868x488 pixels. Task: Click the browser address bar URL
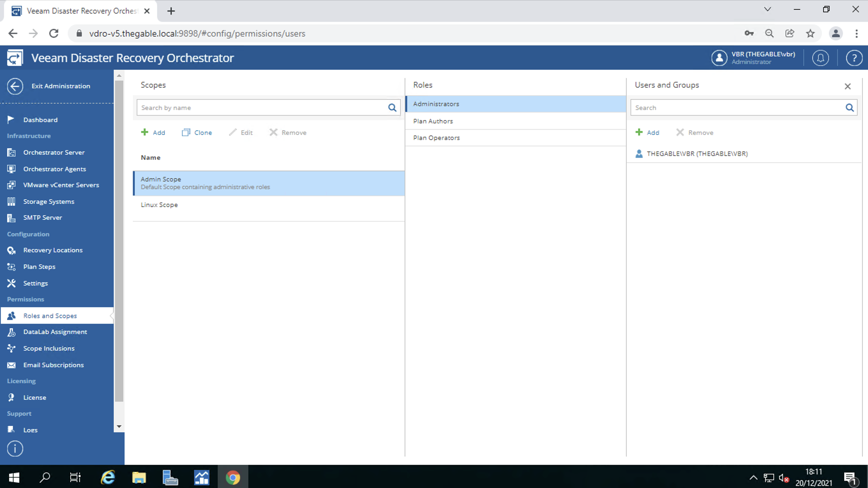tap(197, 34)
